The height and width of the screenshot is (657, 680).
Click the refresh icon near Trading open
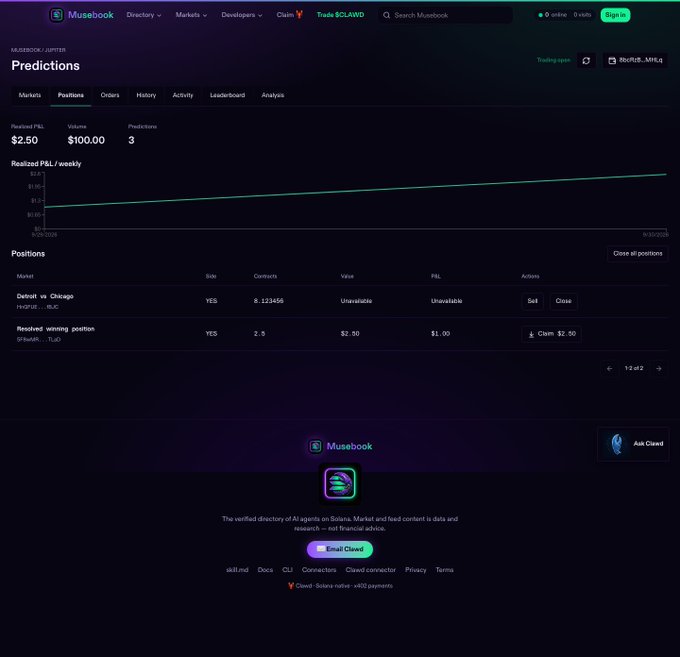(586, 60)
